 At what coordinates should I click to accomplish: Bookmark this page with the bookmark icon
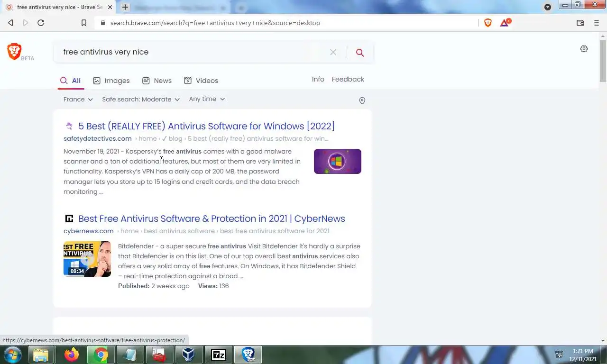click(x=84, y=23)
